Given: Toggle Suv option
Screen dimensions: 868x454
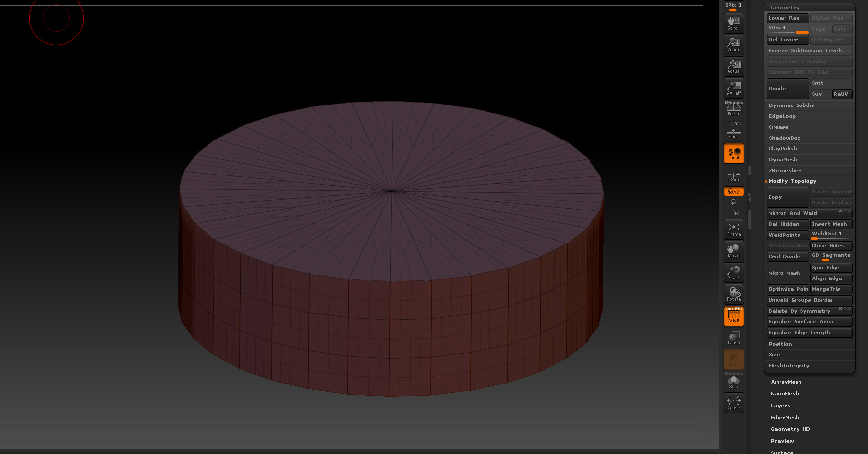Looking at the screenshot, I should (820, 94).
